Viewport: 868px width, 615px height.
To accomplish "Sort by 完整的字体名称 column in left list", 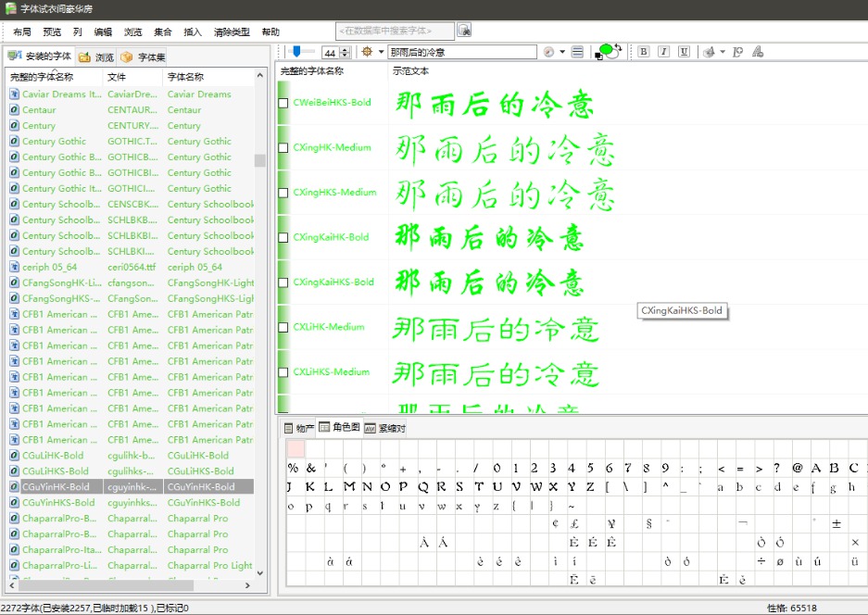I will [54, 76].
